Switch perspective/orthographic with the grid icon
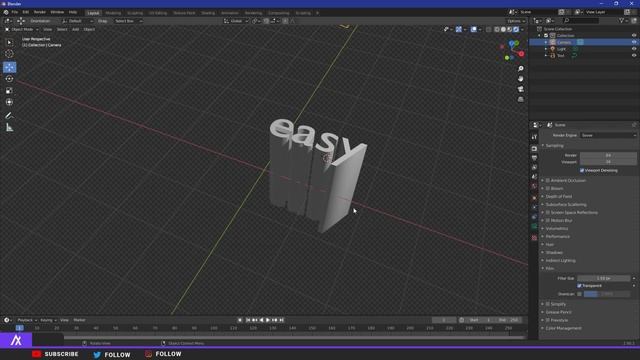This screenshot has height=360, width=640. click(x=520, y=99)
